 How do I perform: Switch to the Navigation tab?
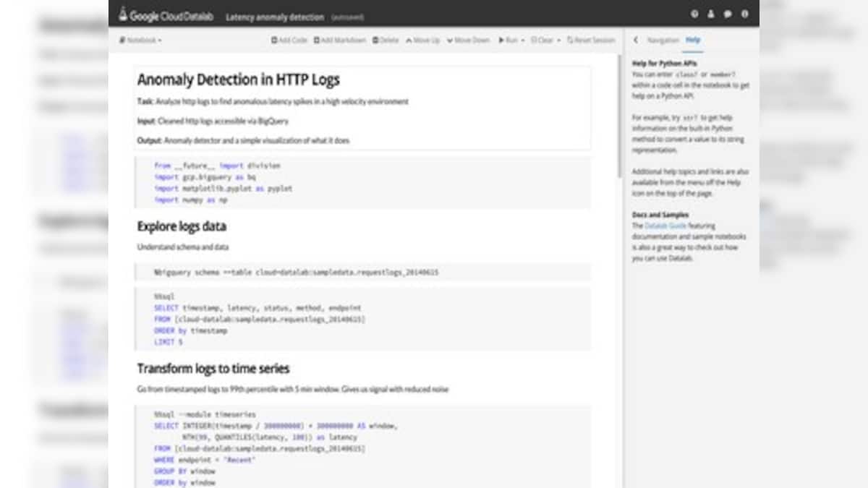pyautogui.click(x=665, y=40)
